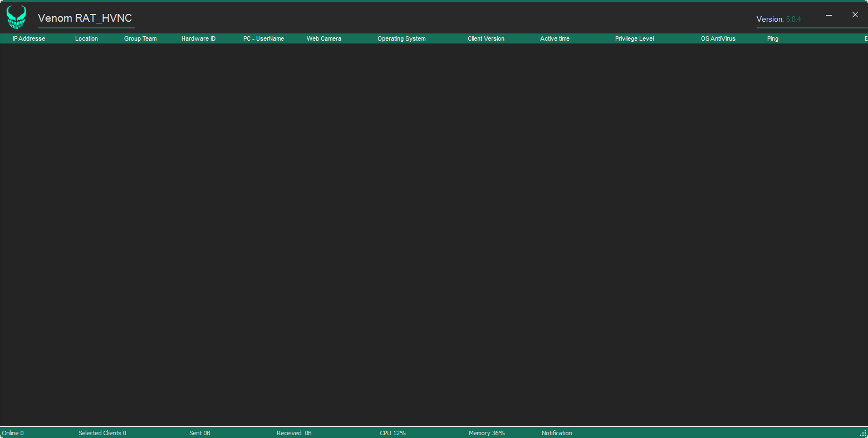Click Selected Clients 0 in status bar
The image size is (868, 438).
pyautogui.click(x=102, y=433)
